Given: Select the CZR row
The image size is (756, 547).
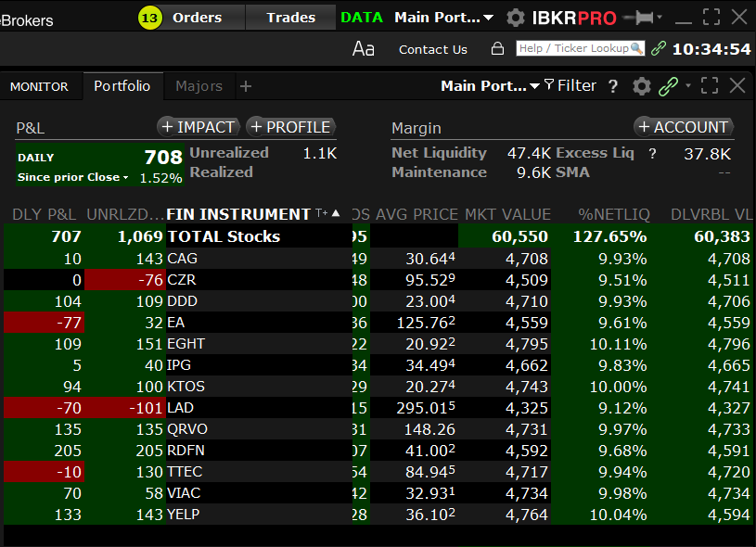Looking at the screenshot, I should pos(378,280).
